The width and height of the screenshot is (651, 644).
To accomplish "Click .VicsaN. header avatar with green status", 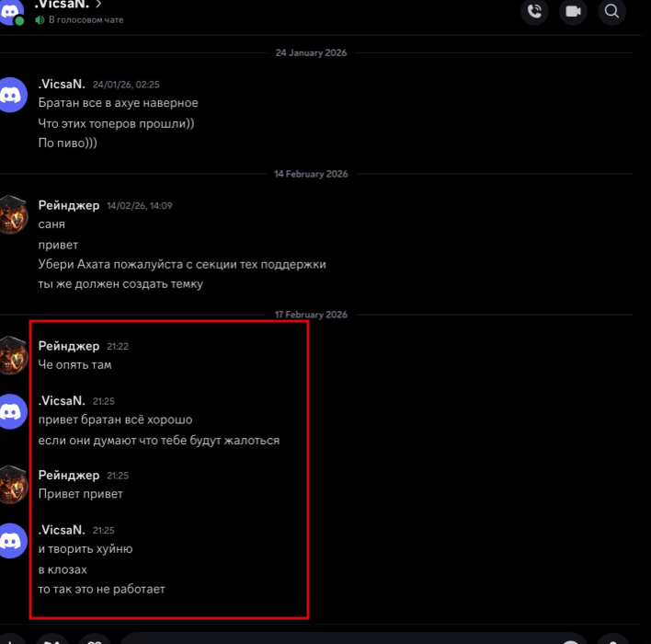I will pos(11,12).
